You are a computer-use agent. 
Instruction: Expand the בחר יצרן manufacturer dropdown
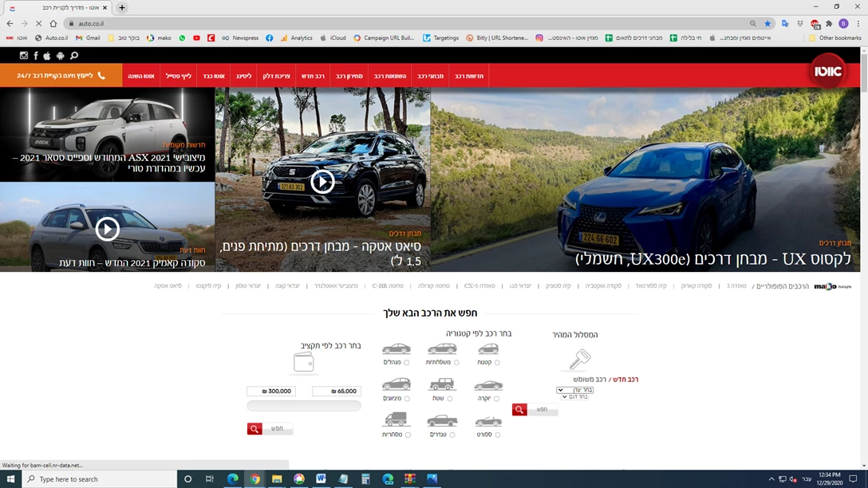tap(575, 390)
